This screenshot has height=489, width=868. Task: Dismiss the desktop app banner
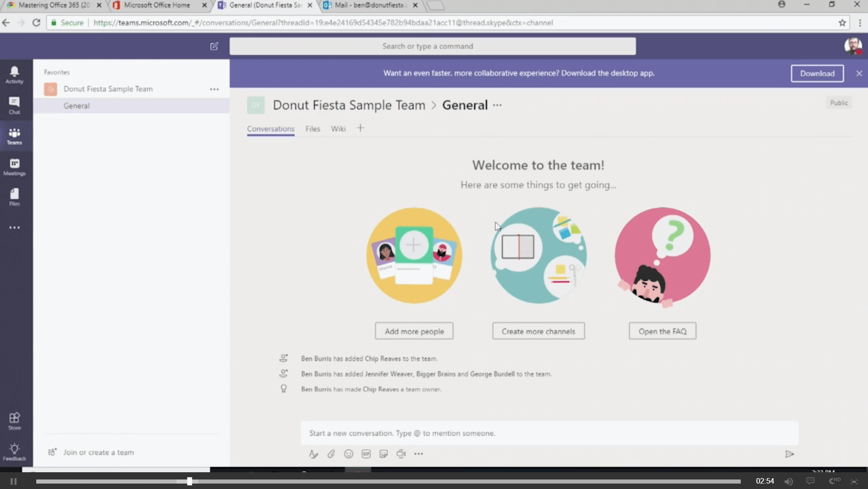pyautogui.click(x=859, y=73)
